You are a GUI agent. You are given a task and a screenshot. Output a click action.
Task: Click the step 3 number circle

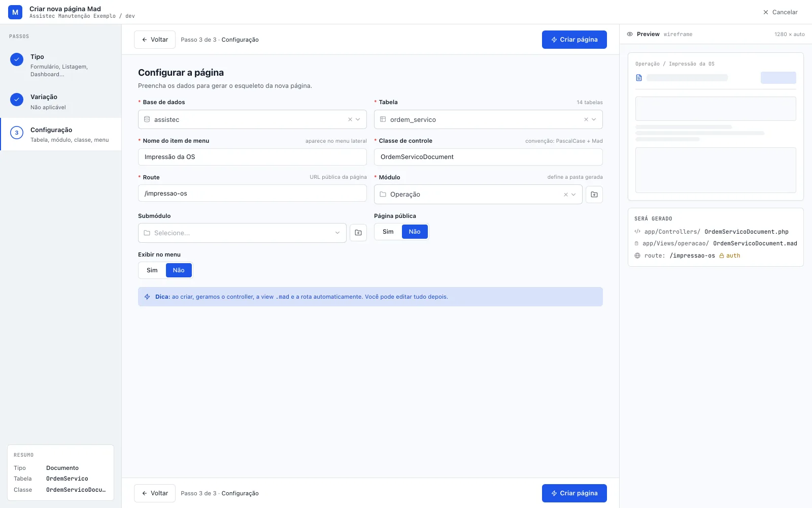click(x=17, y=133)
